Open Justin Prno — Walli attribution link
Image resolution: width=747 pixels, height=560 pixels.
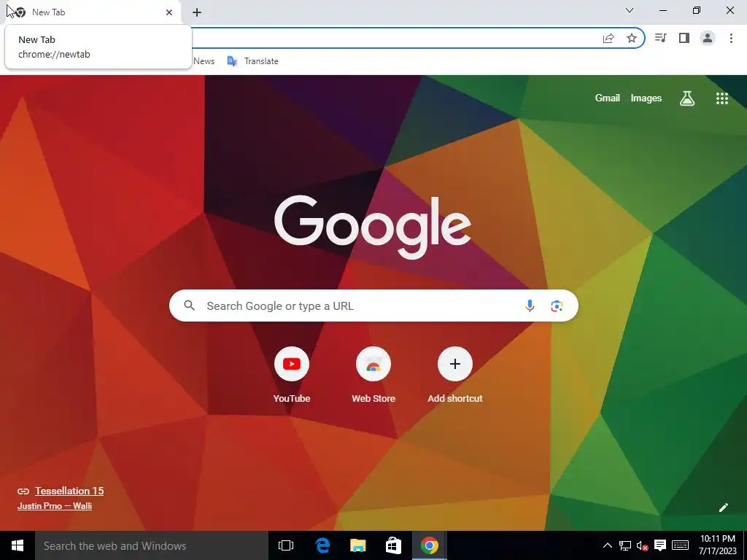pos(55,506)
